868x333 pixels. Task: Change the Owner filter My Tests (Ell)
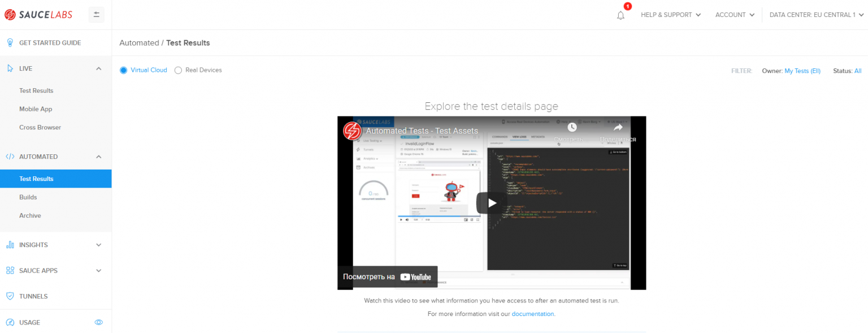[x=802, y=71]
